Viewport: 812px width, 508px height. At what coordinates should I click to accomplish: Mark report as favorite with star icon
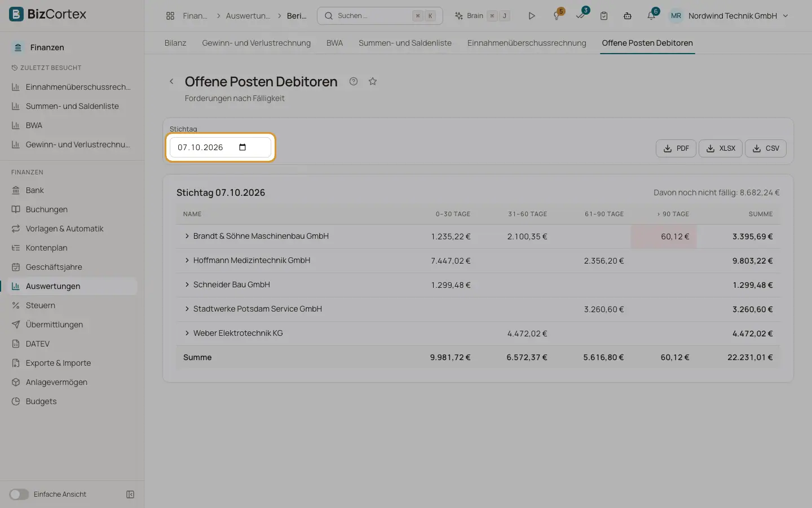point(373,81)
